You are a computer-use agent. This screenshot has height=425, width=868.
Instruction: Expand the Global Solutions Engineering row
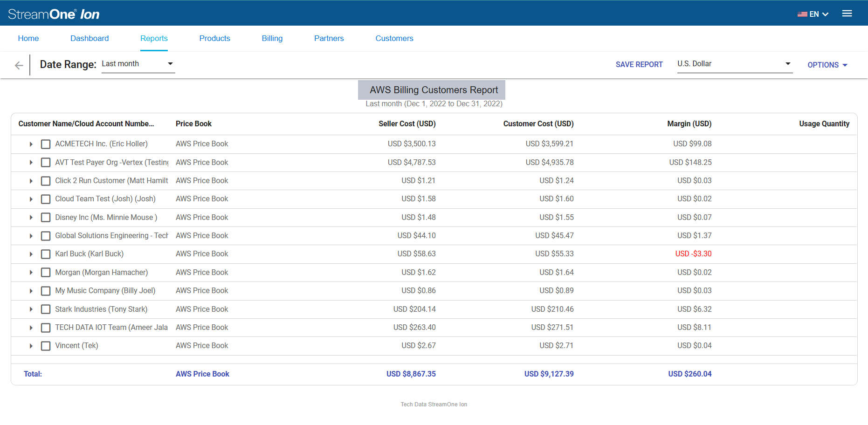tap(31, 236)
